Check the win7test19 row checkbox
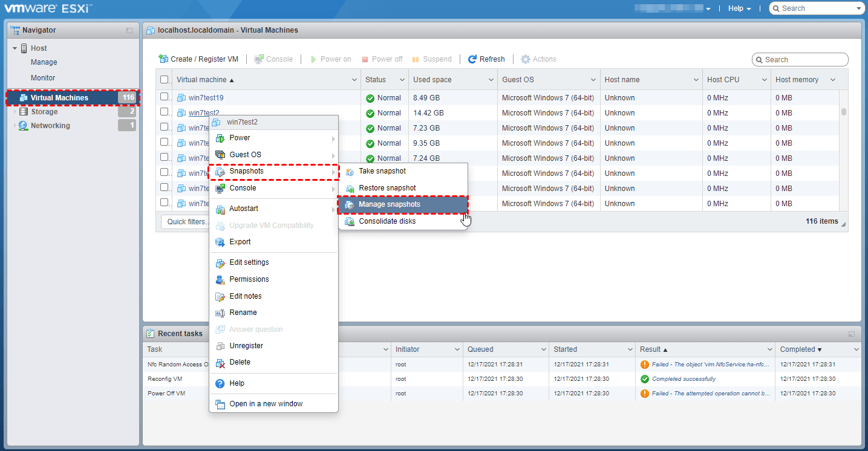The height and width of the screenshot is (451, 868). (165, 97)
